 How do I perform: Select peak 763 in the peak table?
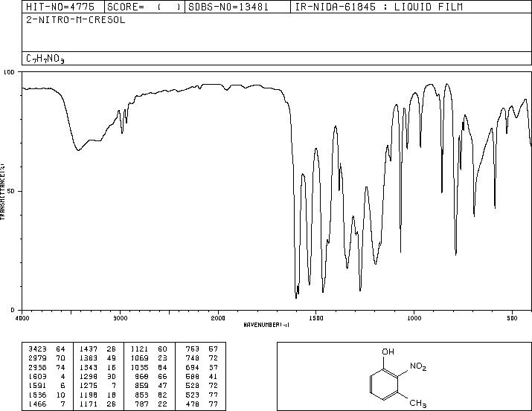[x=193, y=349]
